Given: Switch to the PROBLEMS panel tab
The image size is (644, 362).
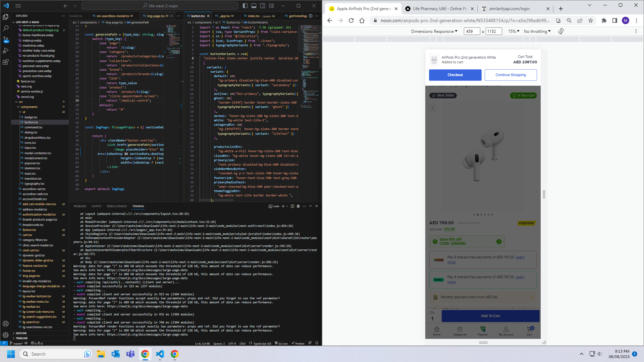Looking at the screenshot, I should [x=79, y=206].
